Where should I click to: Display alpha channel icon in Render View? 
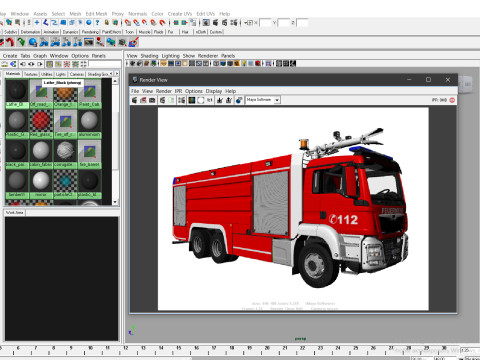coord(201,100)
